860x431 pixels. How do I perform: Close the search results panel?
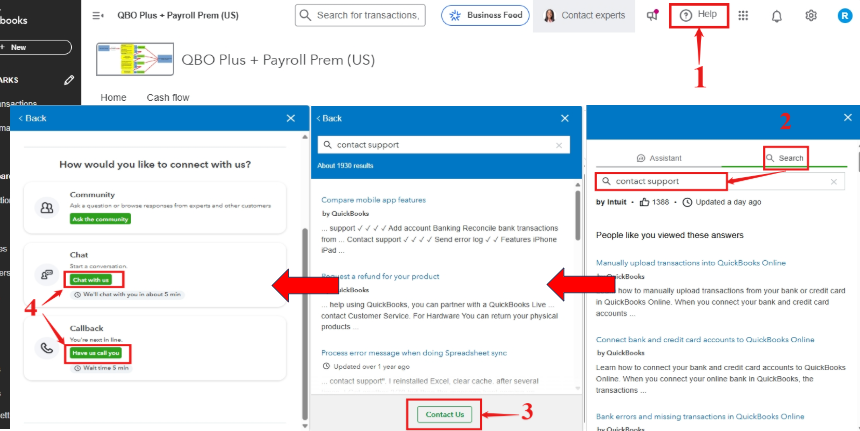[x=565, y=118]
